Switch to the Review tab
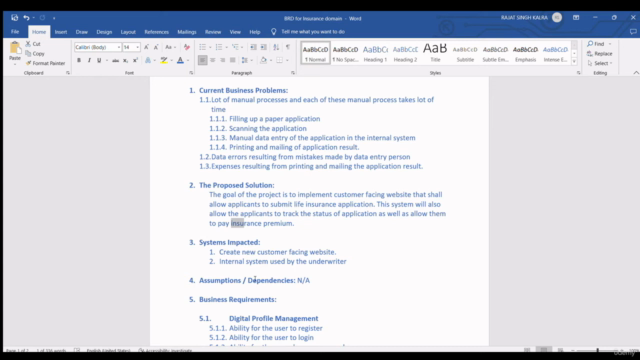The image size is (640, 360). tap(213, 32)
